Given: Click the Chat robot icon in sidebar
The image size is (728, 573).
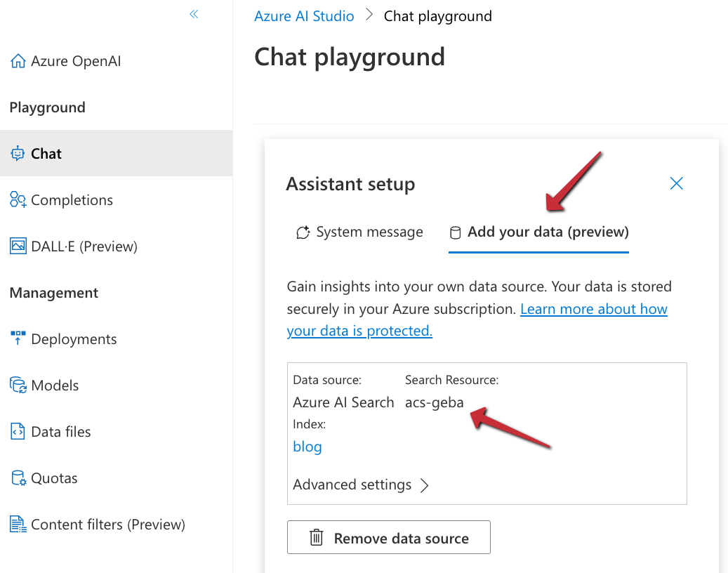Looking at the screenshot, I should (x=18, y=154).
